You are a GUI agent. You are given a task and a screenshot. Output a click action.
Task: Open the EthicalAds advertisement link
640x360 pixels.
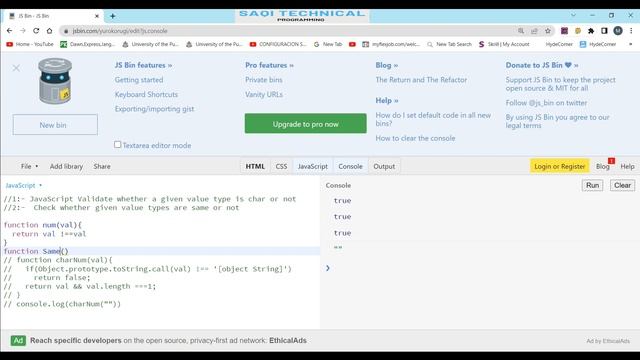(x=168, y=340)
